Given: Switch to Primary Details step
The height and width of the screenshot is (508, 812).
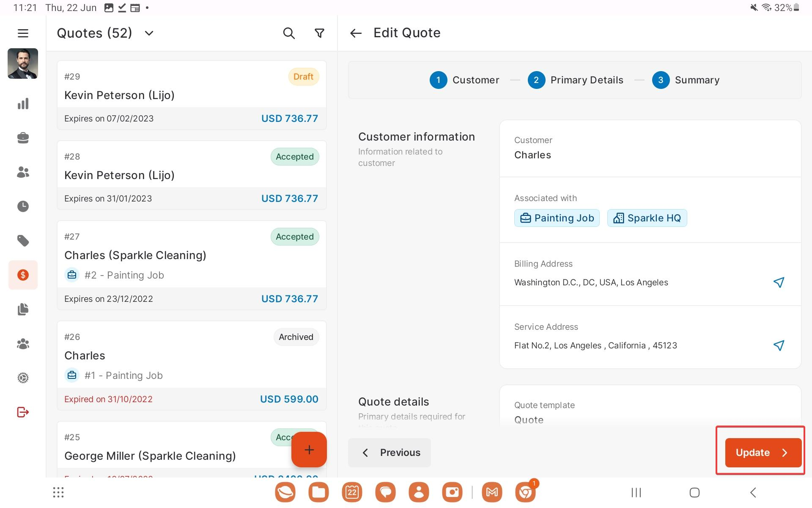Looking at the screenshot, I should coord(576,80).
